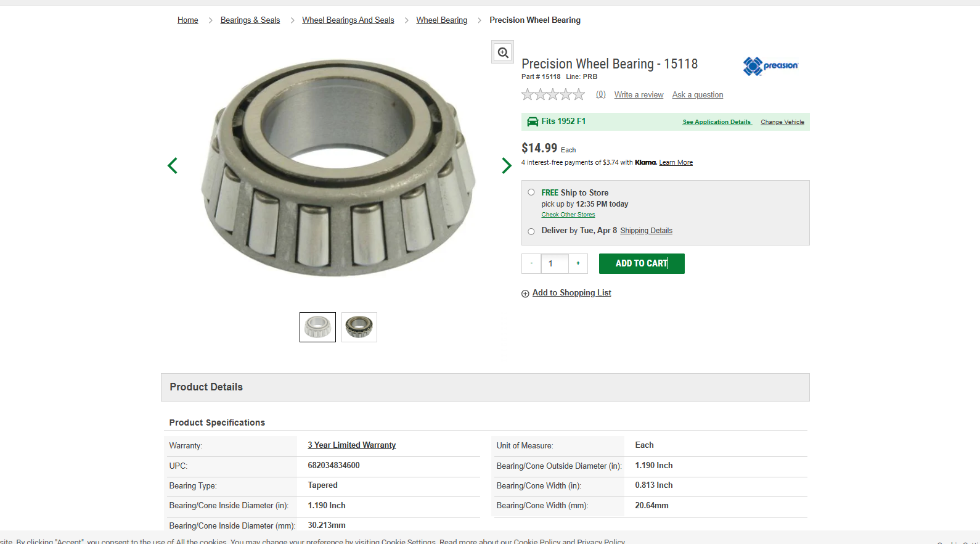Viewport: 980px width, 544px height.
Task: Click the Precision brand logo
Action: pyautogui.click(x=770, y=65)
